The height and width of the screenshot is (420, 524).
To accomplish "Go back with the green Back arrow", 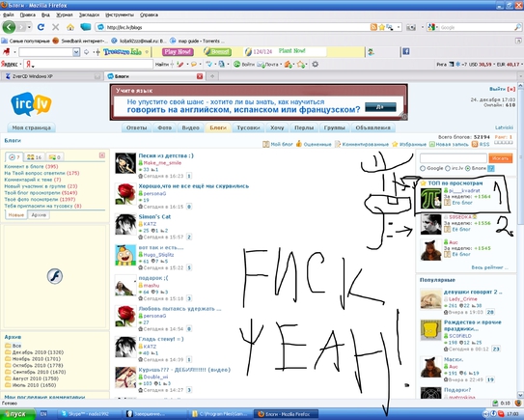I will click(9, 27).
